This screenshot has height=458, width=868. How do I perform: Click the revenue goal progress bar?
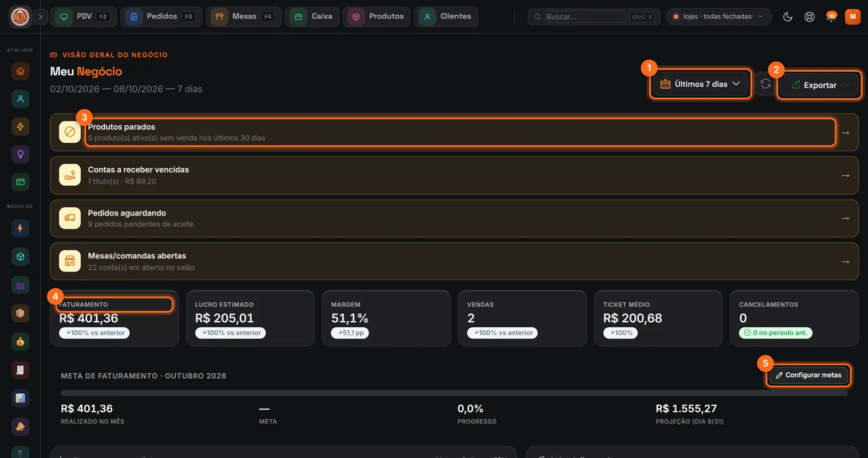pyautogui.click(x=454, y=393)
